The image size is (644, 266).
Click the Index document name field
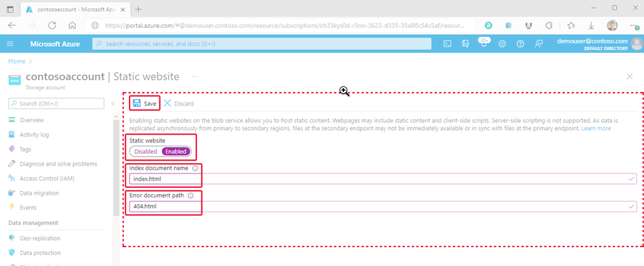tap(383, 179)
